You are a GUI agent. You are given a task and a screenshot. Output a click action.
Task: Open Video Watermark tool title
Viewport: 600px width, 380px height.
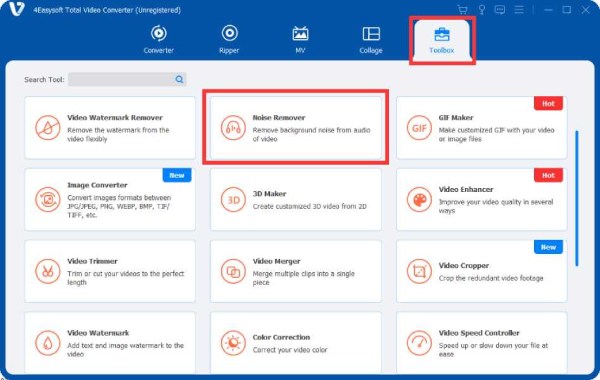click(98, 333)
